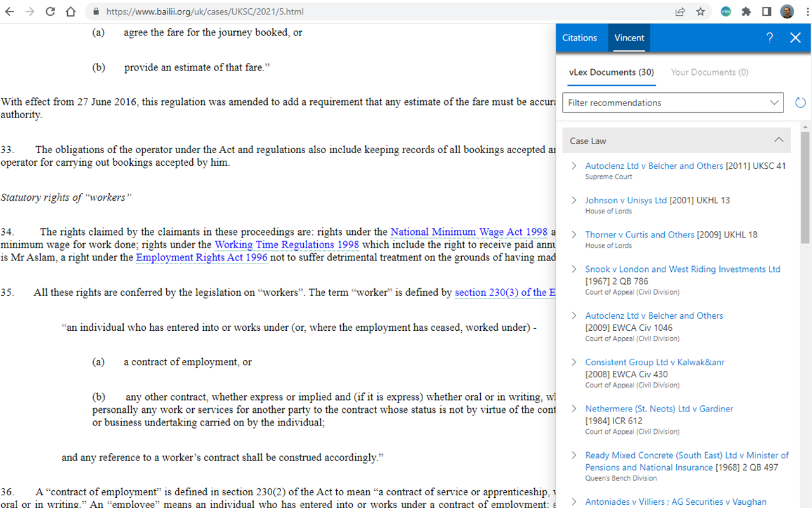Reload the BAILII page
The image size is (812, 508).
pyautogui.click(x=50, y=11)
